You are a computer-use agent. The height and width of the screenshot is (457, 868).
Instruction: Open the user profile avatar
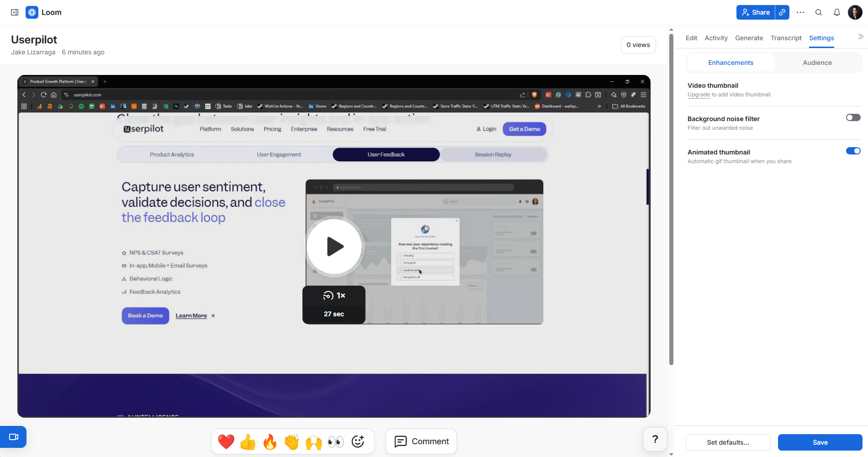[855, 12]
